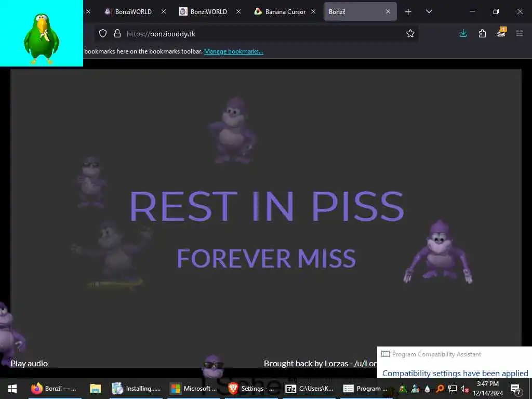The height and width of the screenshot is (399, 532).
Task: Click the Brought back by Lorzas credit
Action: 320,363
